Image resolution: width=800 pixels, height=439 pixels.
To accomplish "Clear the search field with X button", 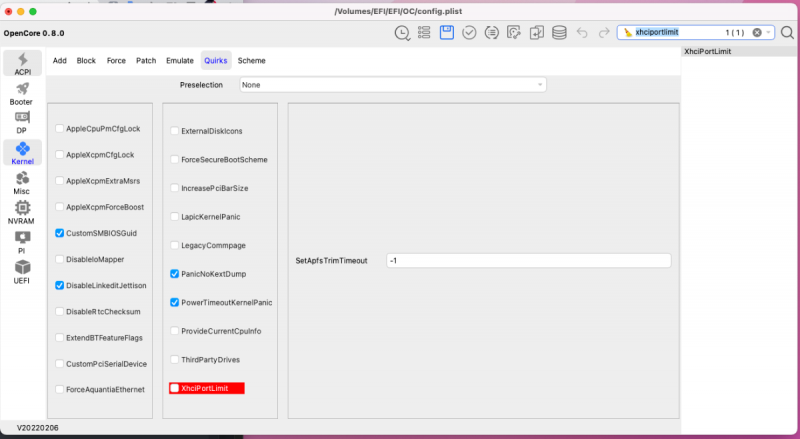I will 757,32.
